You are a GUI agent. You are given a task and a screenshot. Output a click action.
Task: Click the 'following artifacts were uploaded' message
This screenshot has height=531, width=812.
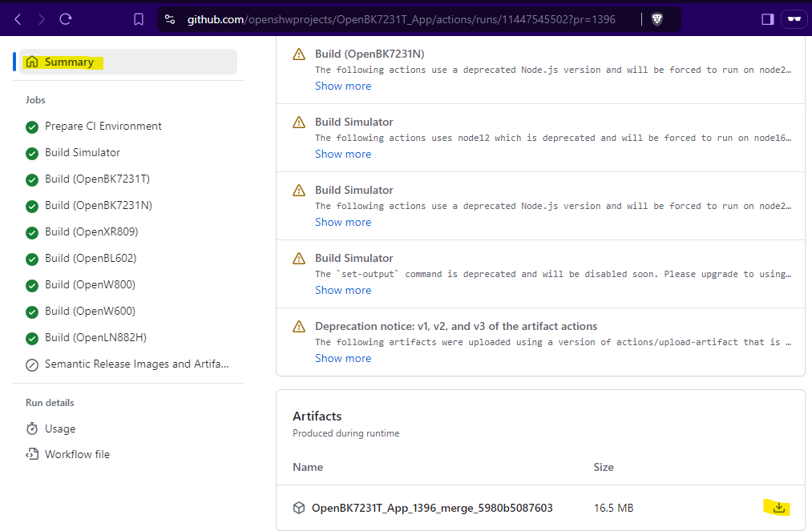(553, 342)
